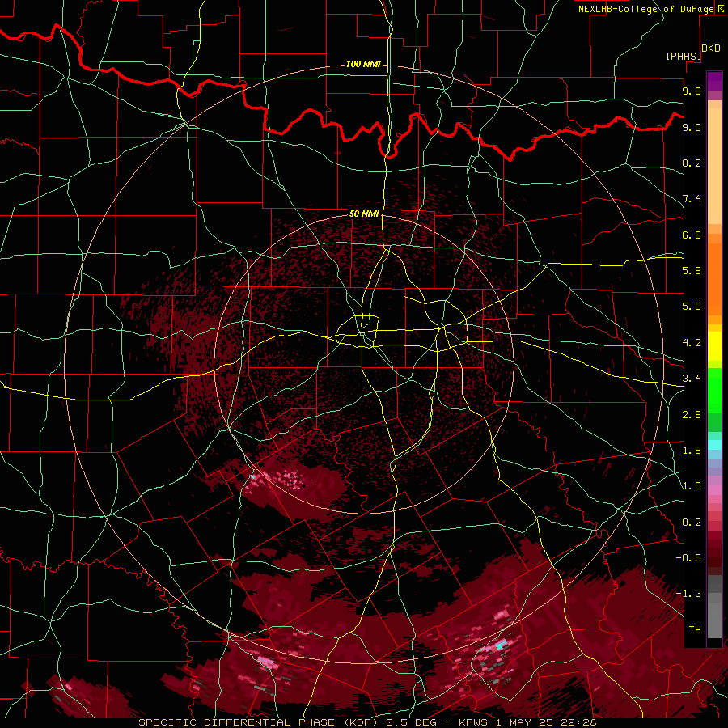This screenshot has height=728, width=728.
Task: Click the 0.2 scale label
Action: click(692, 523)
